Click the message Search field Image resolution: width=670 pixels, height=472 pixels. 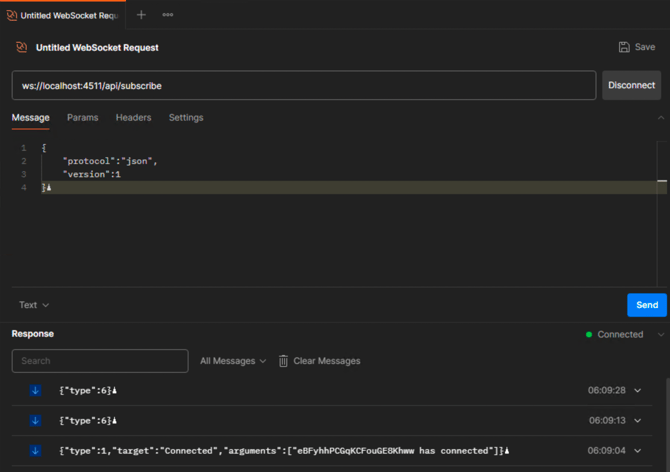[x=100, y=361]
